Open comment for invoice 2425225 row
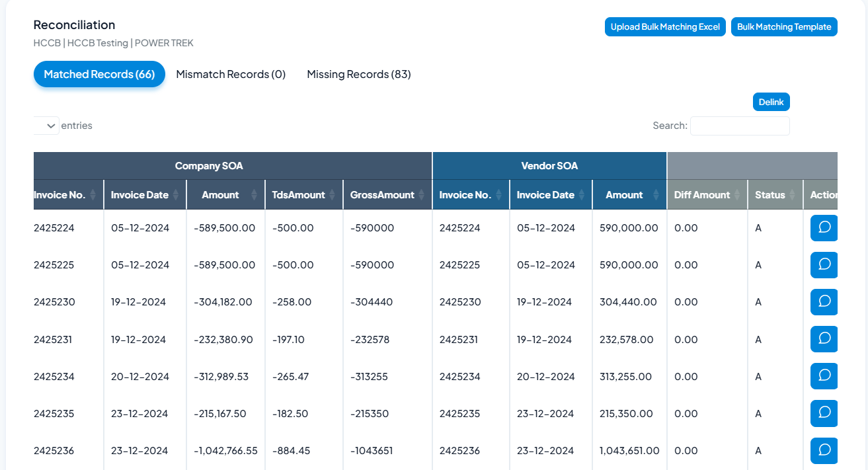This screenshot has width=868, height=470. pyautogui.click(x=824, y=265)
